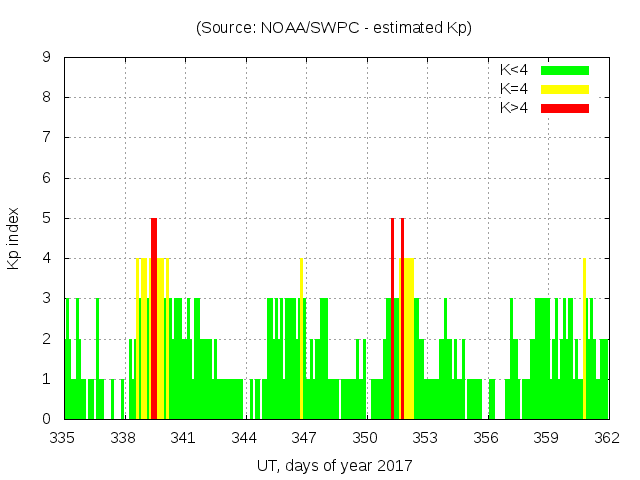Viewport: 640px width, 480px height.
Task: Click the yellow K=4 legend swatch
Action: click(565, 89)
